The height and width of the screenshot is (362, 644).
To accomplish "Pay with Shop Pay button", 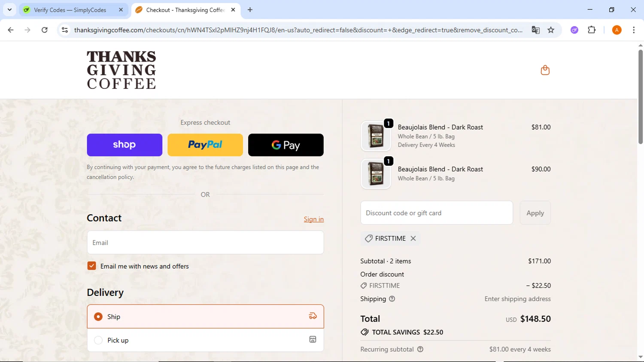I will (x=125, y=145).
